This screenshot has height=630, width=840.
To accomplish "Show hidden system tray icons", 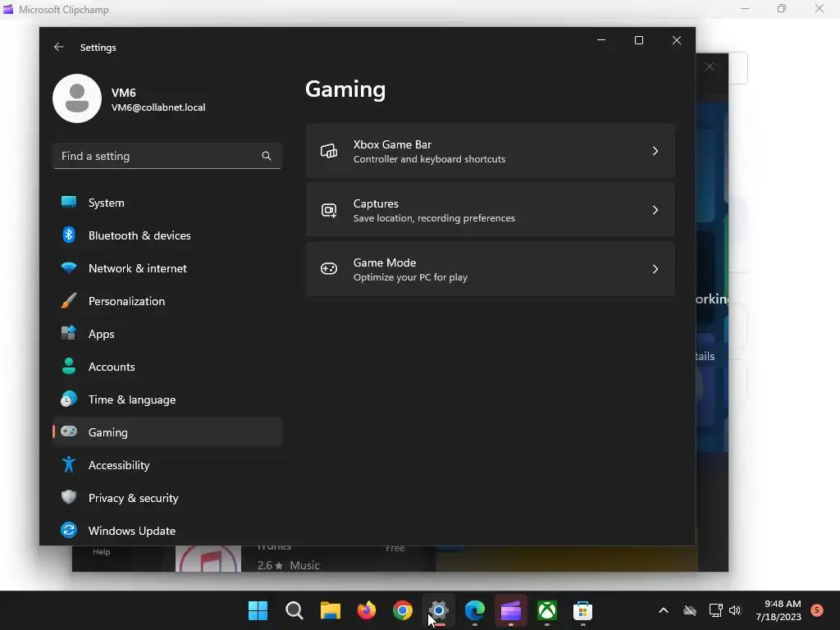I will click(x=663, y=610).
